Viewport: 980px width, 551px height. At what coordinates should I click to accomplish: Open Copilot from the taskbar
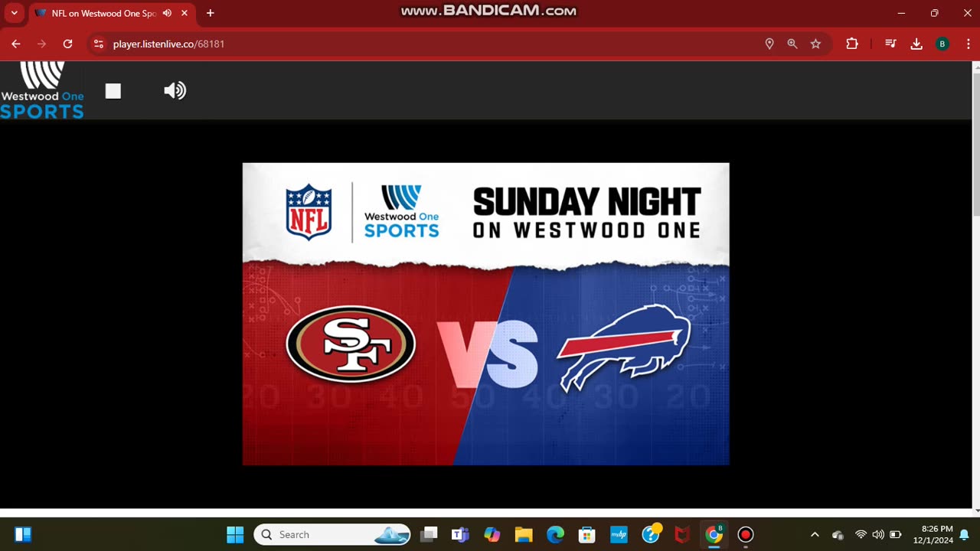[x=492, y=534]
